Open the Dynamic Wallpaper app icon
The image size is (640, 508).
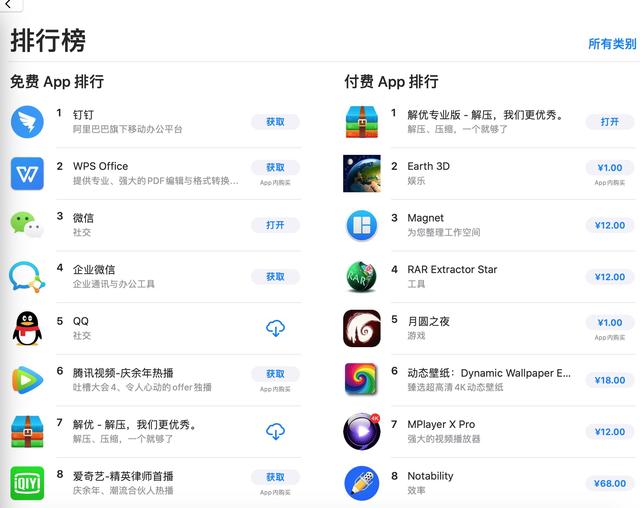coord(361,379)
